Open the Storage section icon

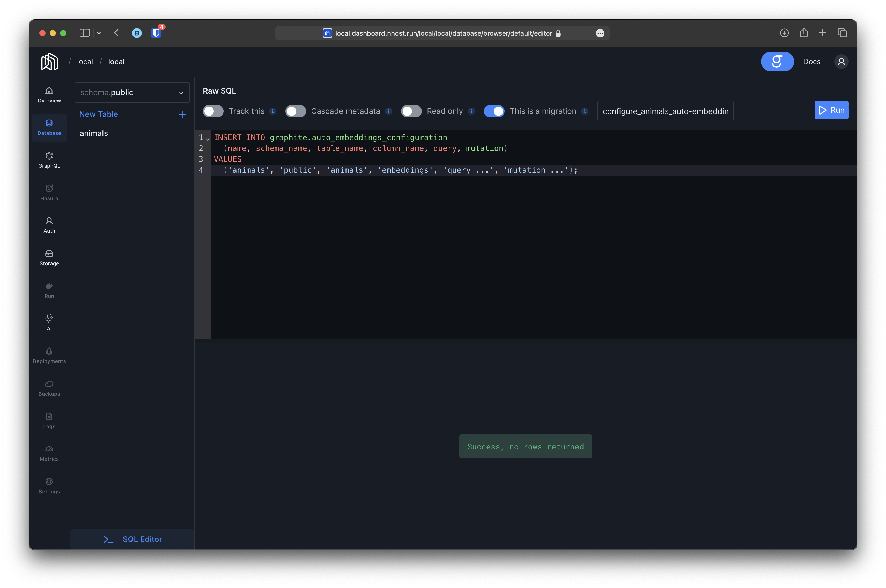pos(49,258)
